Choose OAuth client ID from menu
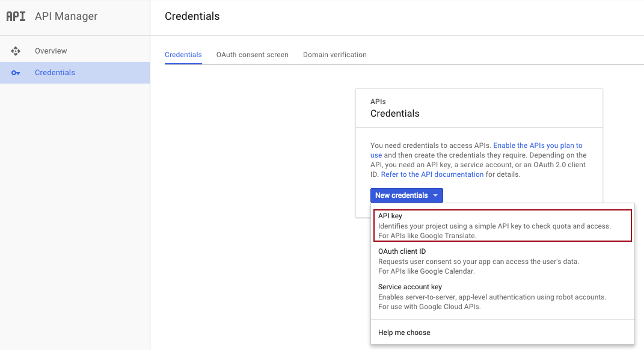Viewport: 644px width, 350px height. pyautogui.click(x=502, y=261)
